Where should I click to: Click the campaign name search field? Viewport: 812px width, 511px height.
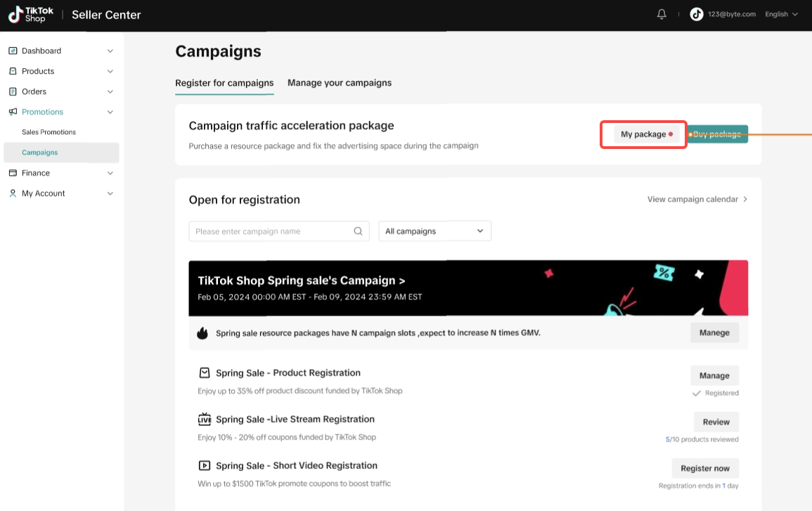271,231
